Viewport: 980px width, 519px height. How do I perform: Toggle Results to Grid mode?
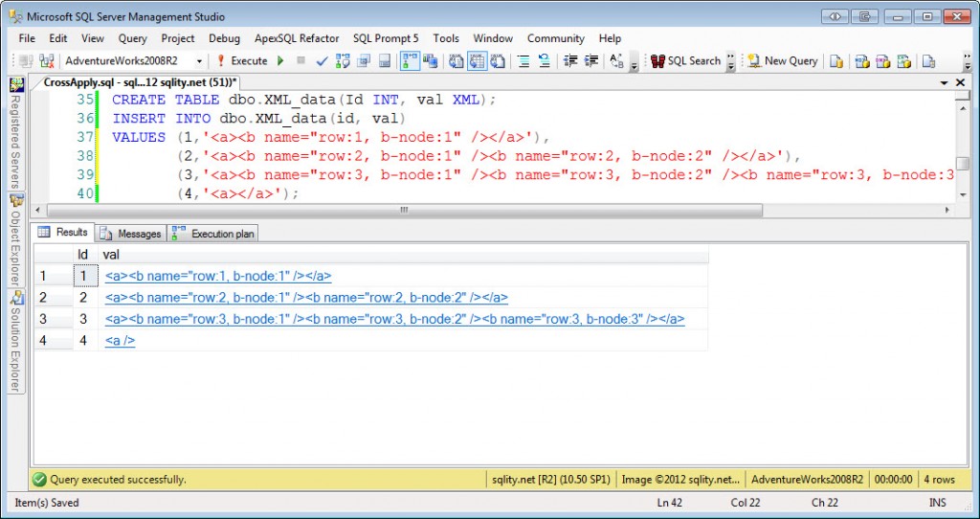pos(478,60)
